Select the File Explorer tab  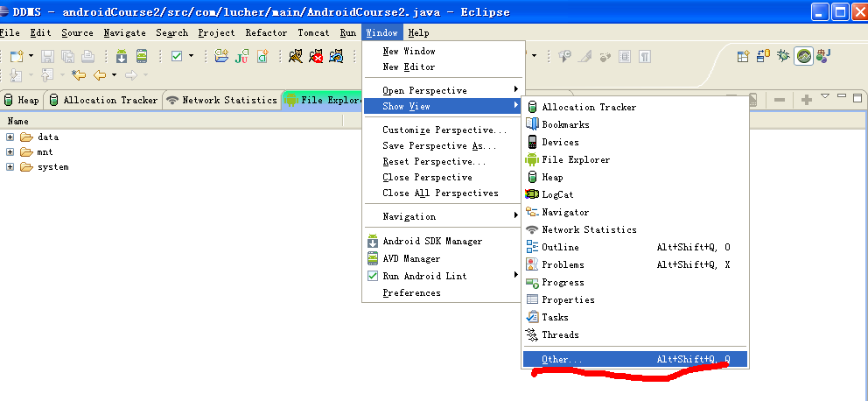point(323,100)
